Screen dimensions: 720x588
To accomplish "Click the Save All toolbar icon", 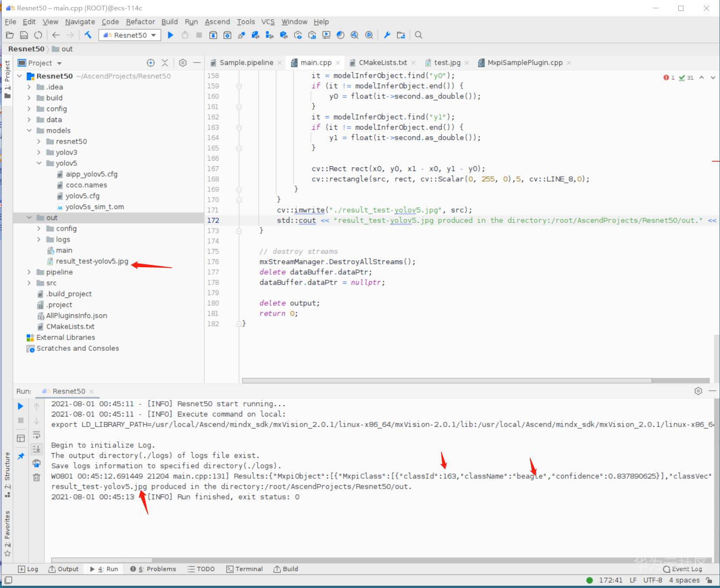I will (24, 35).
